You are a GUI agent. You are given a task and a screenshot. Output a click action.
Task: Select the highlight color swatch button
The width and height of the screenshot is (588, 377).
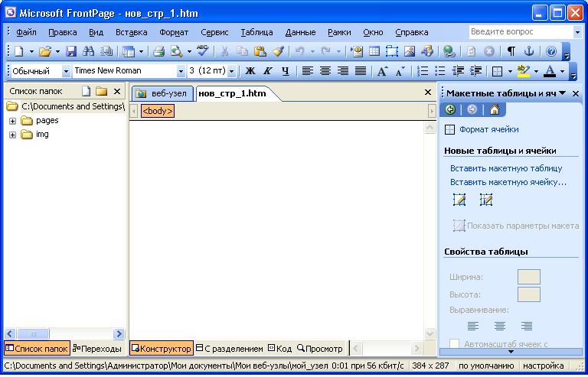tap(524, 71)
